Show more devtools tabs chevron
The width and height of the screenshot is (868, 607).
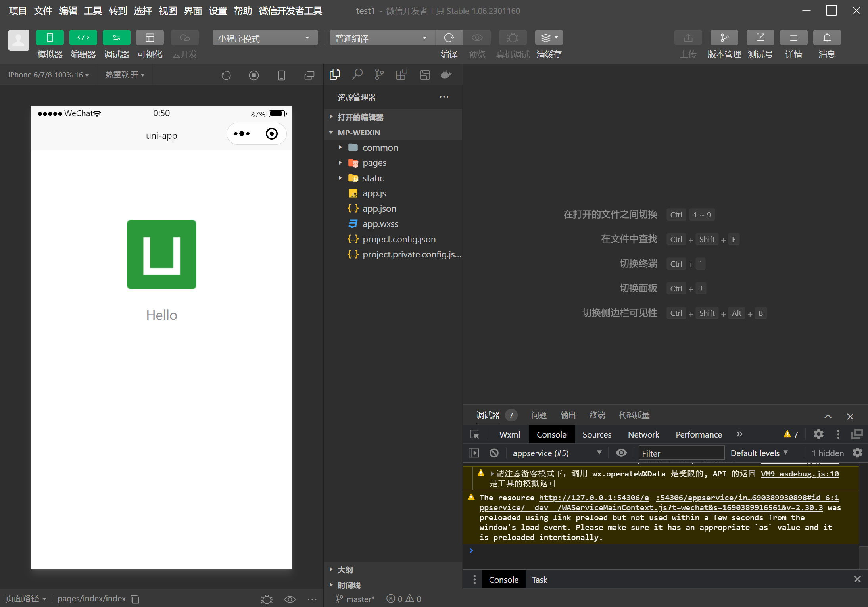pos(739,434)
